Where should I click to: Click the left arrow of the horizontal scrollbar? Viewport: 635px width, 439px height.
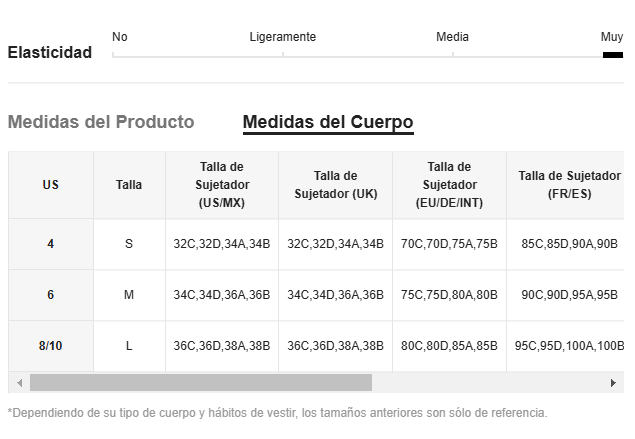click(17, 383)
